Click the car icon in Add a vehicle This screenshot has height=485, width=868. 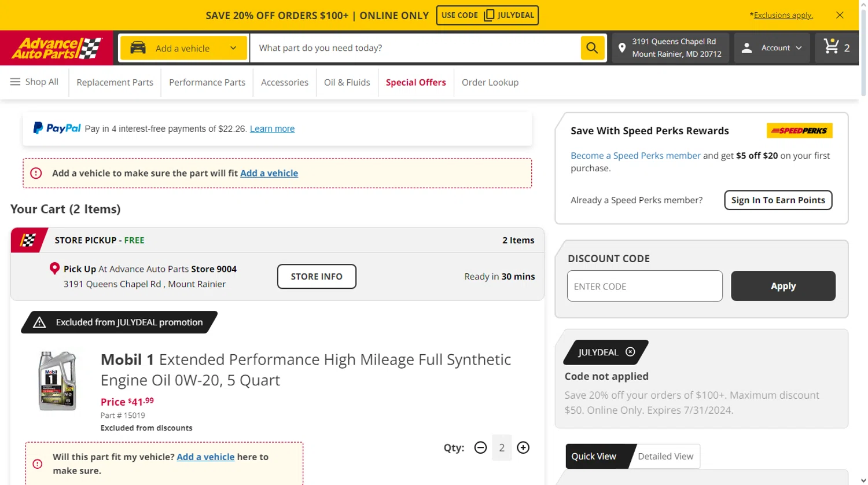[x=138, y=48]
